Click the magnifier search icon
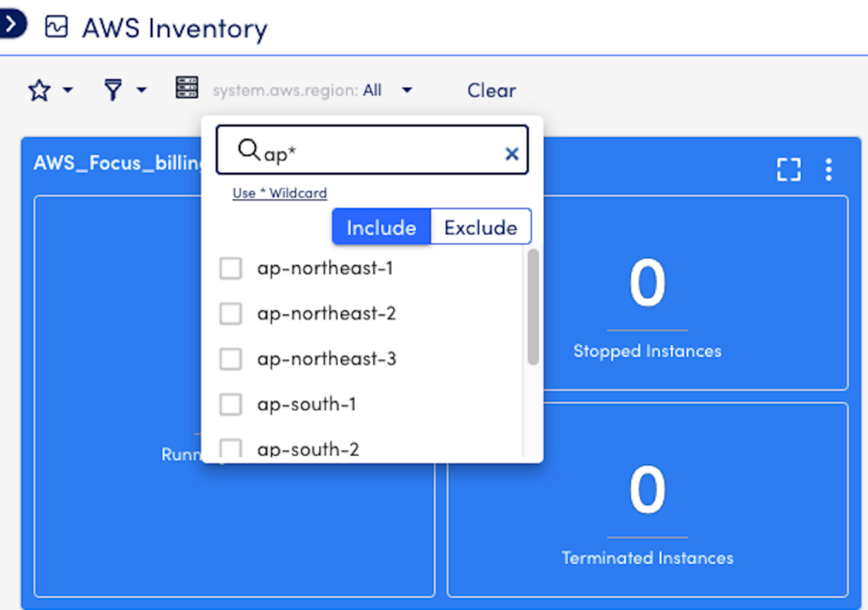 coord(248,149)
